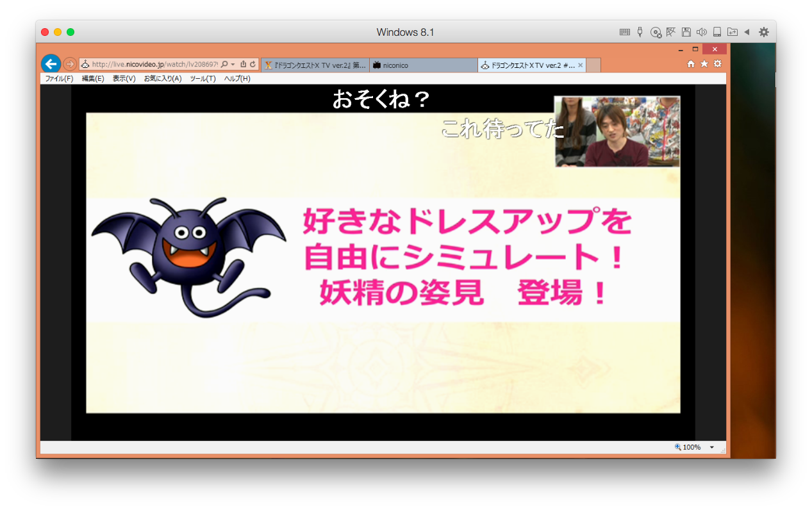Click the zoom level magnifier in status bar
Viewport: 812px width, 510px height.
tap(678, 447)
